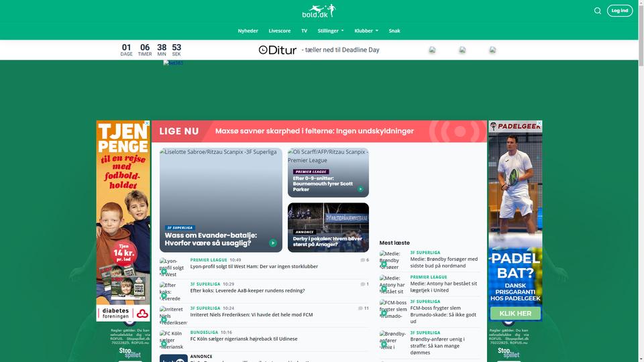Open the last broken image after the Ditur tagline
Image resolution: width=644 pixels, height=362 pixels.
coord(492,50)
